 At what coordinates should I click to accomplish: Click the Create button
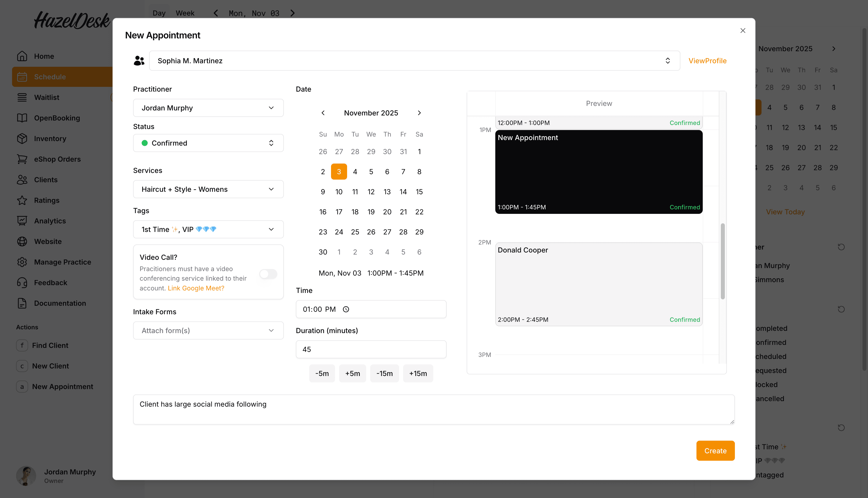click(715, 451)
